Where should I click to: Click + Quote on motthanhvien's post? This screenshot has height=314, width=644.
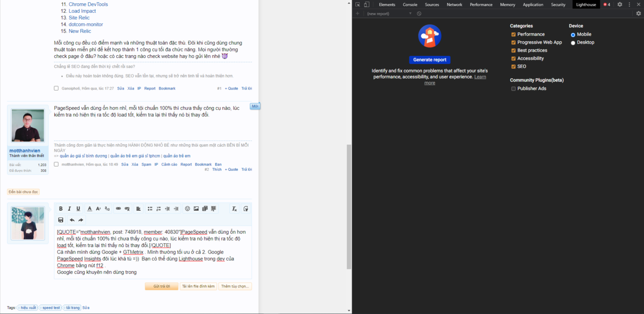click(232, 169)
